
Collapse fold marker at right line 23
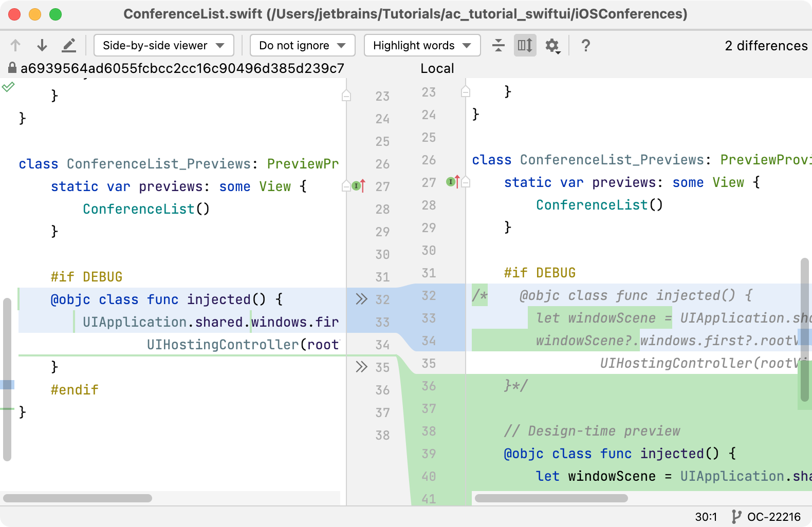coord(466,91)
